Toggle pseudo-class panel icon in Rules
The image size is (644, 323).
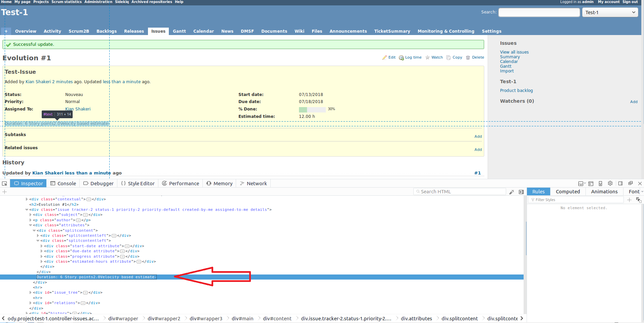pyautogui.click(x=639, y=200)
